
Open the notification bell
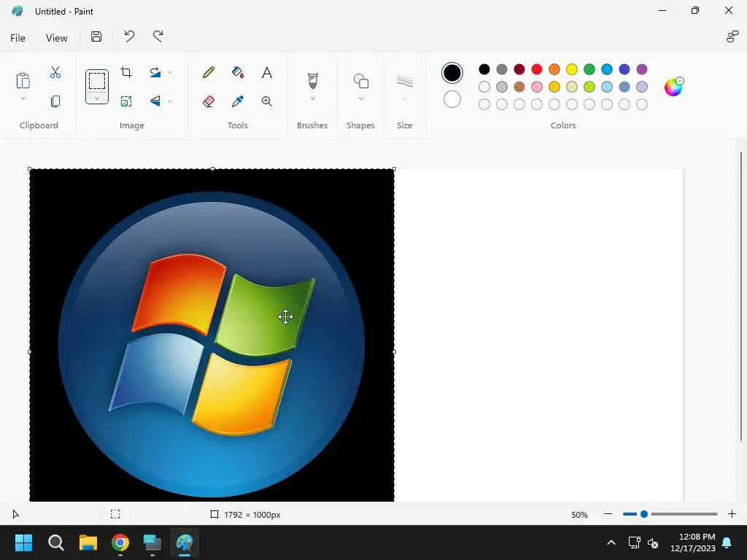[727, 542]
